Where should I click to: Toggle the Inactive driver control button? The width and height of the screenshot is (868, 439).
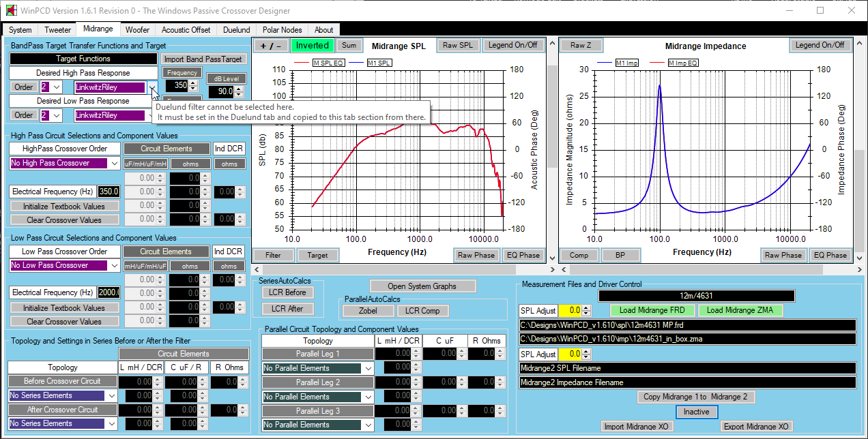tap(696, 412)
